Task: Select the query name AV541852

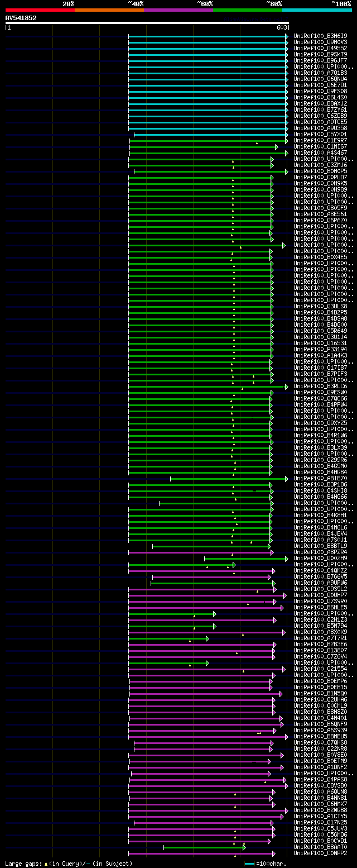Action: point(21,18)
